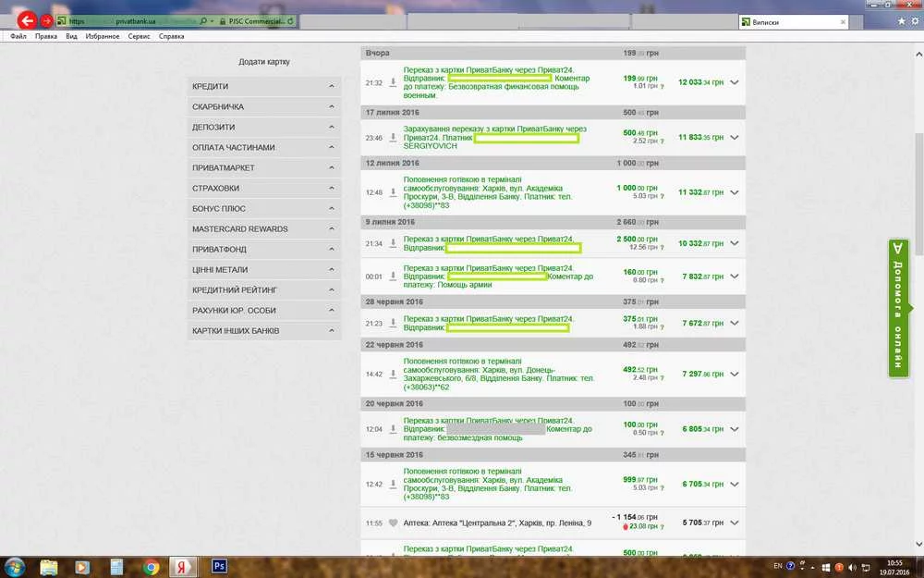Image resolution: width=924 pixels, height=578 pixels.
Task: Open browser settings gear icon
Action: [915, 20]
